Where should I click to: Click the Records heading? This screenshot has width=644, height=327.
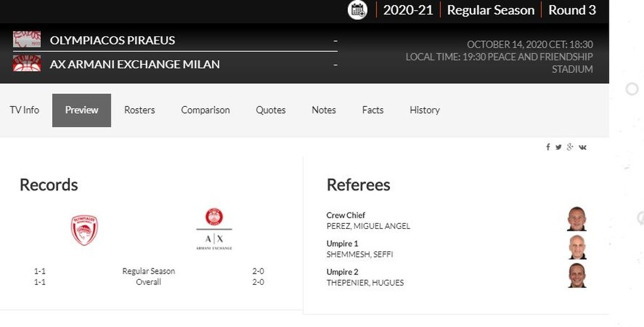coord(49,185)
